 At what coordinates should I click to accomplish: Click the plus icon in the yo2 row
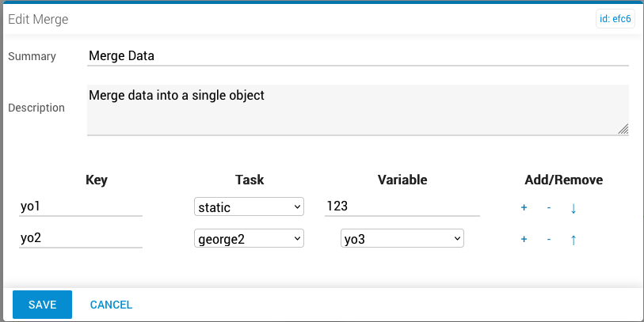coord(524,239)
